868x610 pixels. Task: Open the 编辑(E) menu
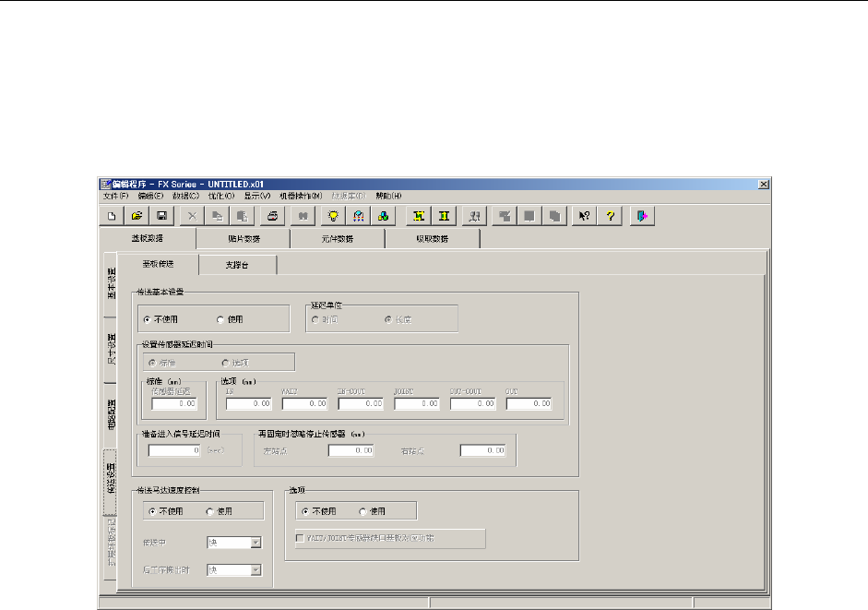coord(150,197)
